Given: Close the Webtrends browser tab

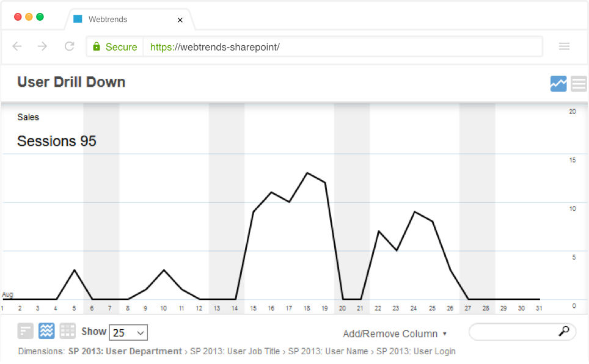Looking at the screenshot, I should (180, 20).
